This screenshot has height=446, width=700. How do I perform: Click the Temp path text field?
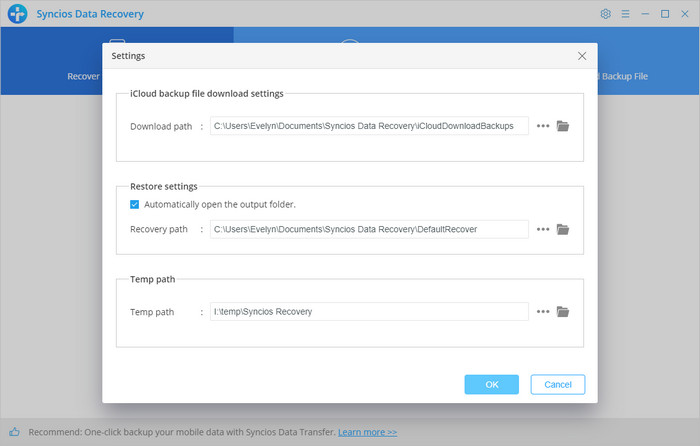click(369, 311)
